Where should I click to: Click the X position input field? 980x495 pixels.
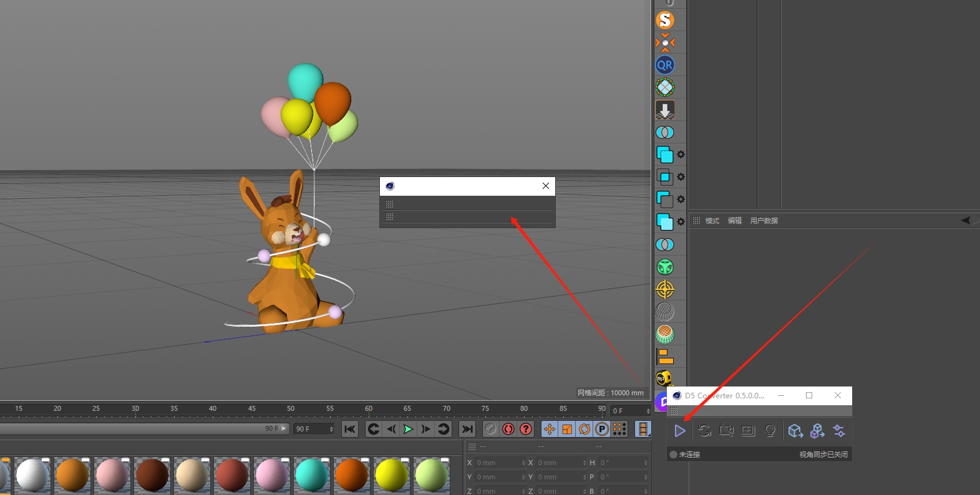pos(500,463)
